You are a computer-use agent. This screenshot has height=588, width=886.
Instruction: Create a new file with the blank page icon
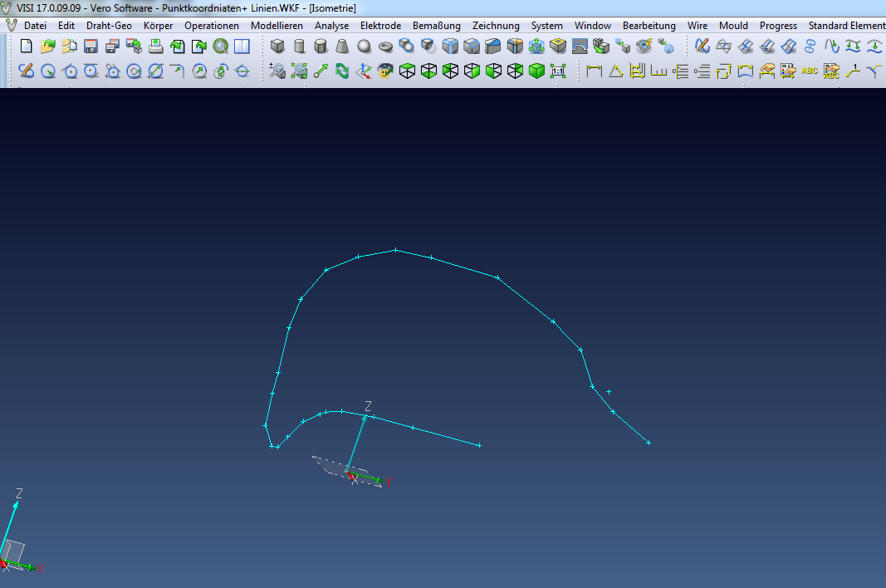pyautogui.click(x=26, y=47)
